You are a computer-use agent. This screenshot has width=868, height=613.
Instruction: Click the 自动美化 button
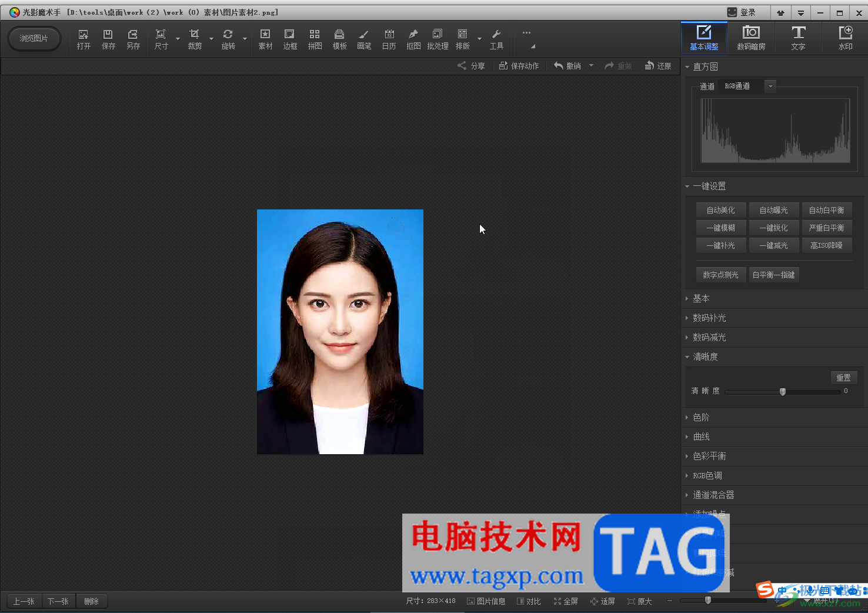click(721, 210)
